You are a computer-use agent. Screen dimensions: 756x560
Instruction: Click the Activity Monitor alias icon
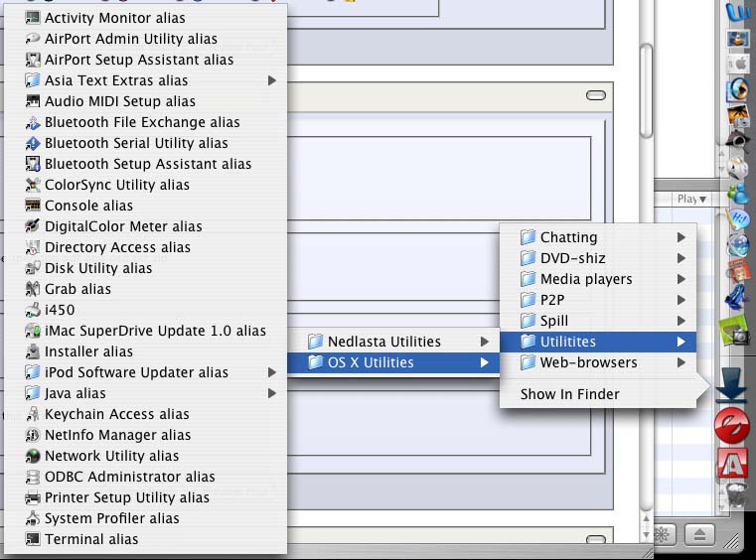tap(33, 18)
